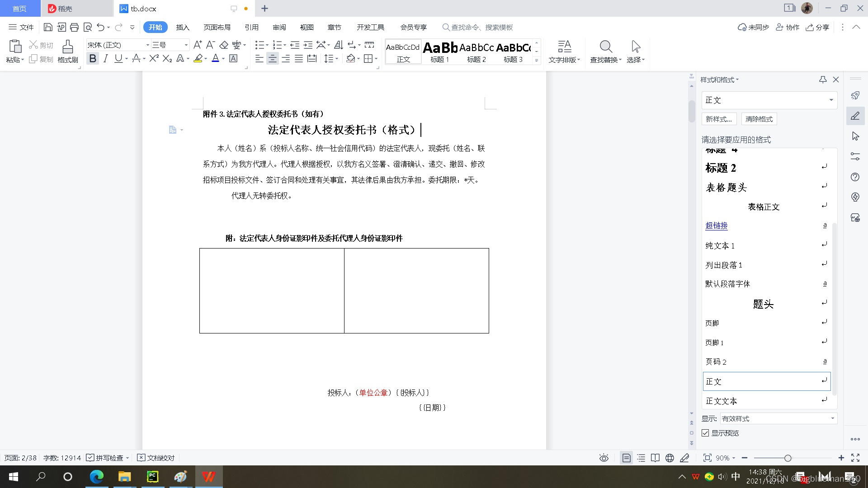Expand the styles gallery list
This screenshot has height=488, width=868.
coord(537,60)
